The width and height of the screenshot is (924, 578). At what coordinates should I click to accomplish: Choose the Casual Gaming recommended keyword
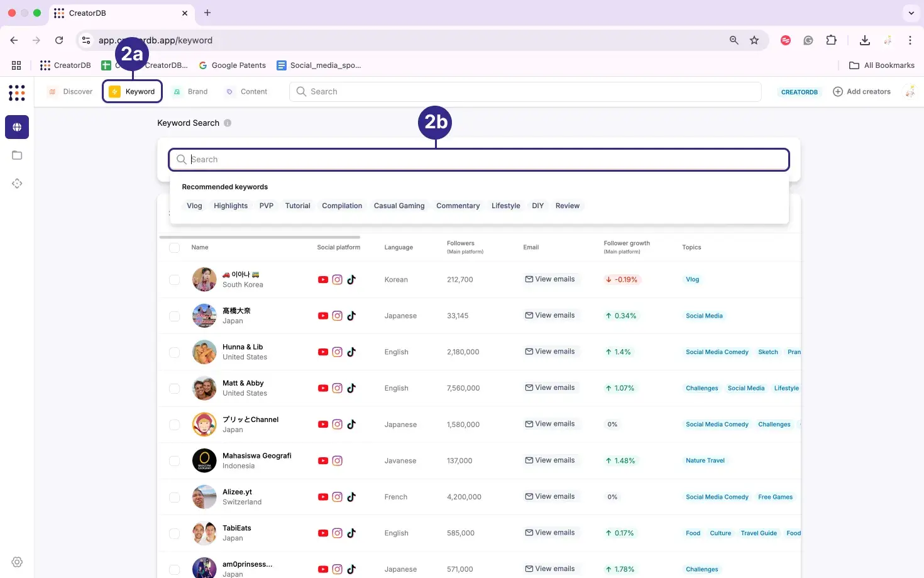click(x=399, y=206)
